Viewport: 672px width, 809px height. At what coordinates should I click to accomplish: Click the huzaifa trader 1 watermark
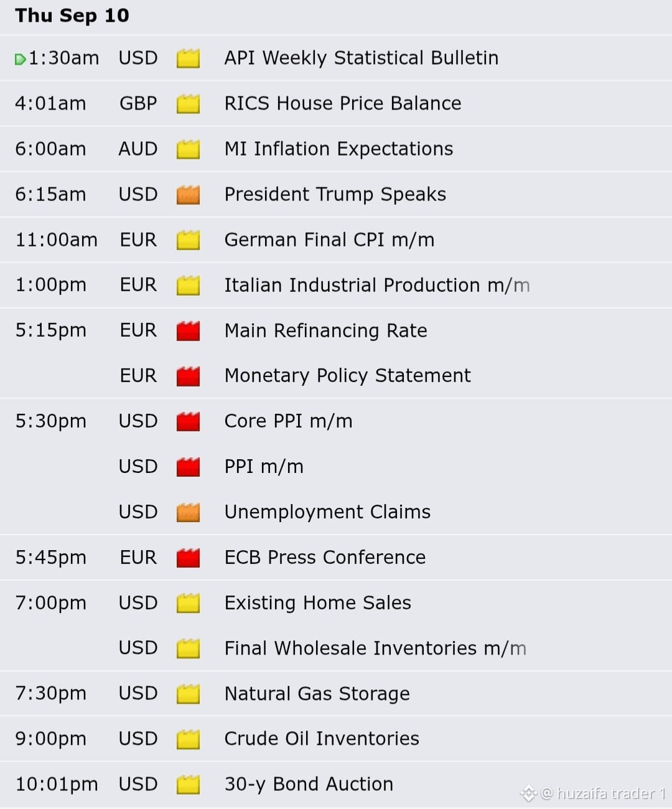[593, 793]
